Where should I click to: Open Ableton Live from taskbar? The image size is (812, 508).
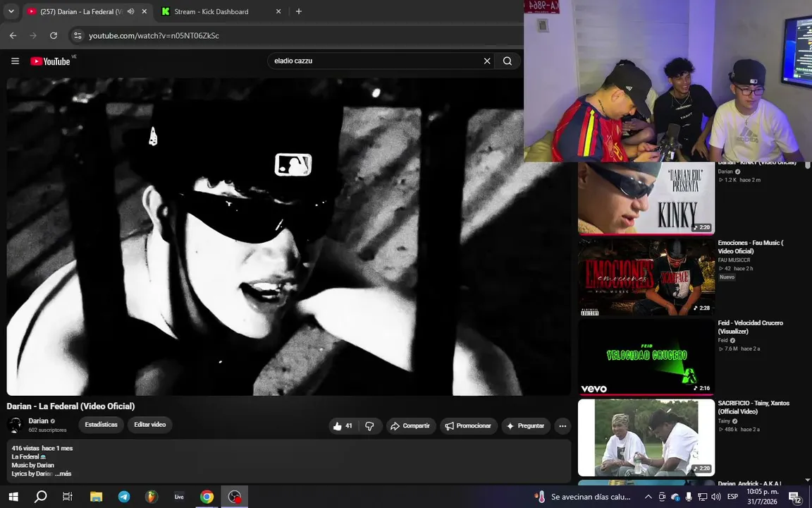click(x=179, y=497)
